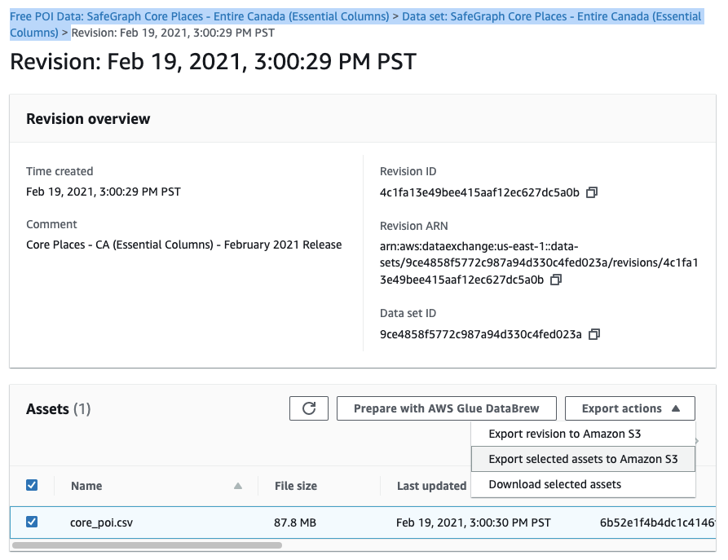Copy the Revision ARN value

click(x=556, y=280)
